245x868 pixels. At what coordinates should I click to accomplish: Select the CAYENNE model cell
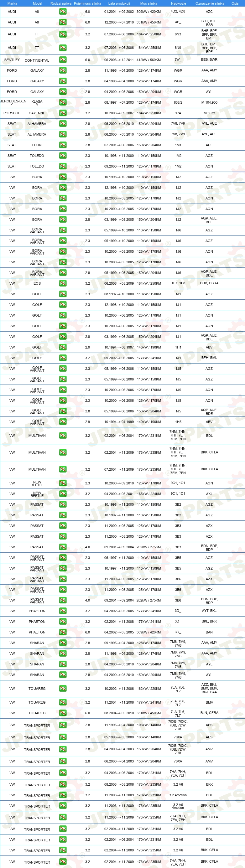(37, 113)
